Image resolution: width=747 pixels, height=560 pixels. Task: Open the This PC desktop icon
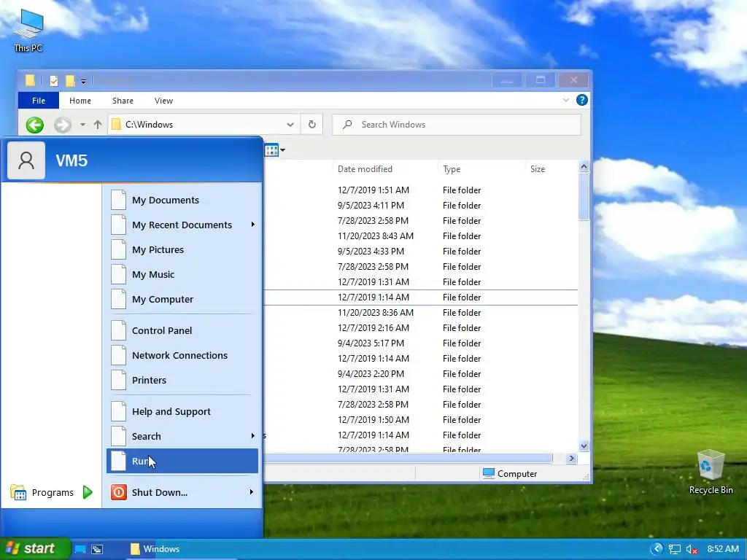click(28, 31)
